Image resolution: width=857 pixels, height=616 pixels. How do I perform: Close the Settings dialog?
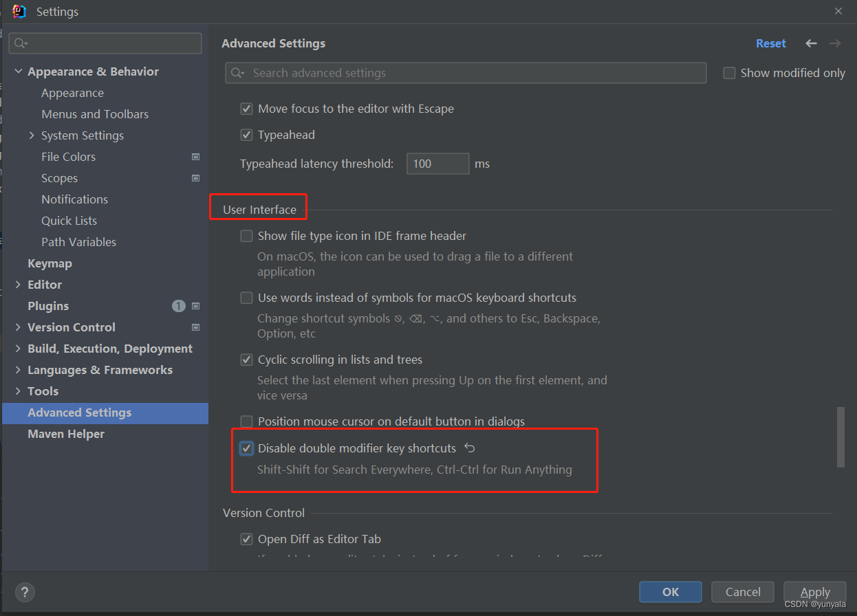(x=838, y=11)
